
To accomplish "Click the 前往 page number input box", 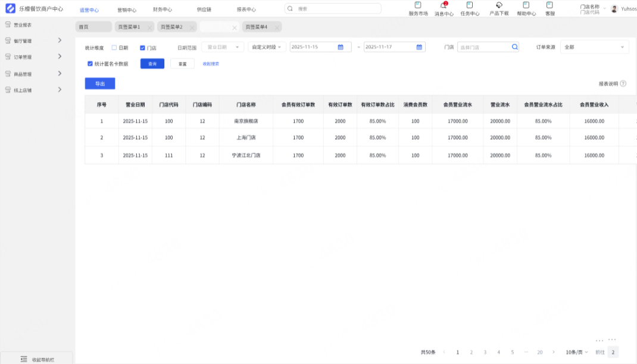I will (613, 352).
